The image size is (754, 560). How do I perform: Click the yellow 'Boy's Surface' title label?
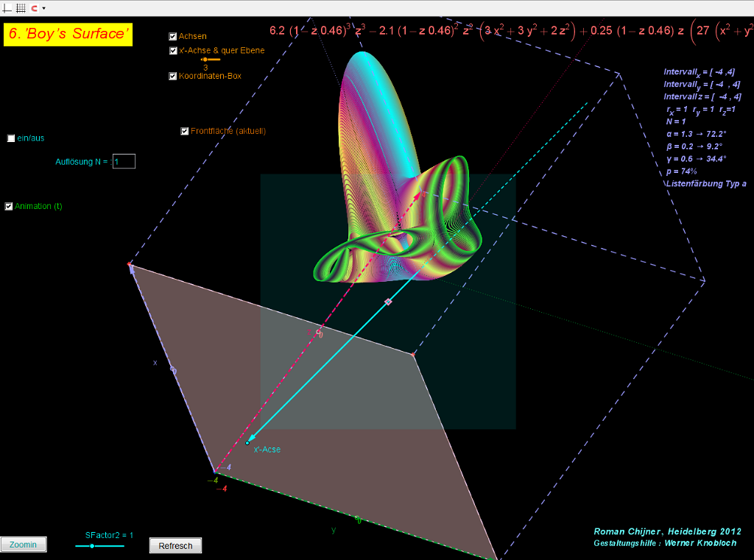68,34
